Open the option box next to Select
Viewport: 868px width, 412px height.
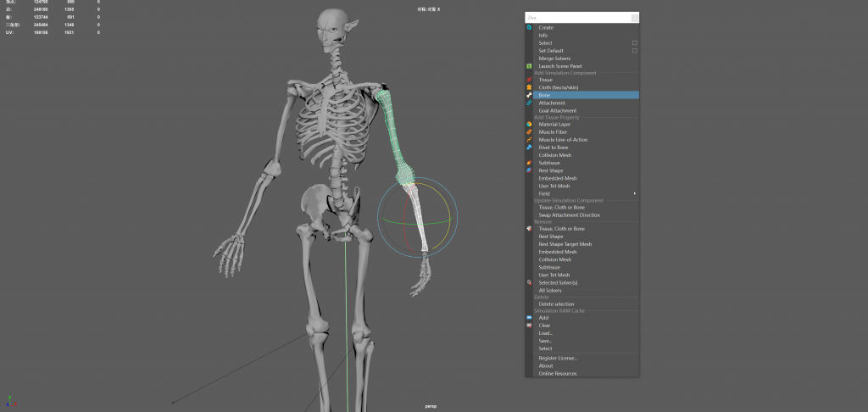tap(634, 42)
